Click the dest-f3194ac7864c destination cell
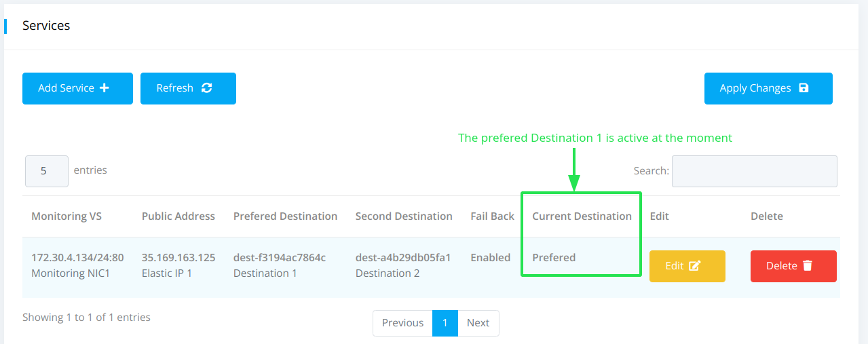Screen dimensions: 868x344 coord(280,258)
